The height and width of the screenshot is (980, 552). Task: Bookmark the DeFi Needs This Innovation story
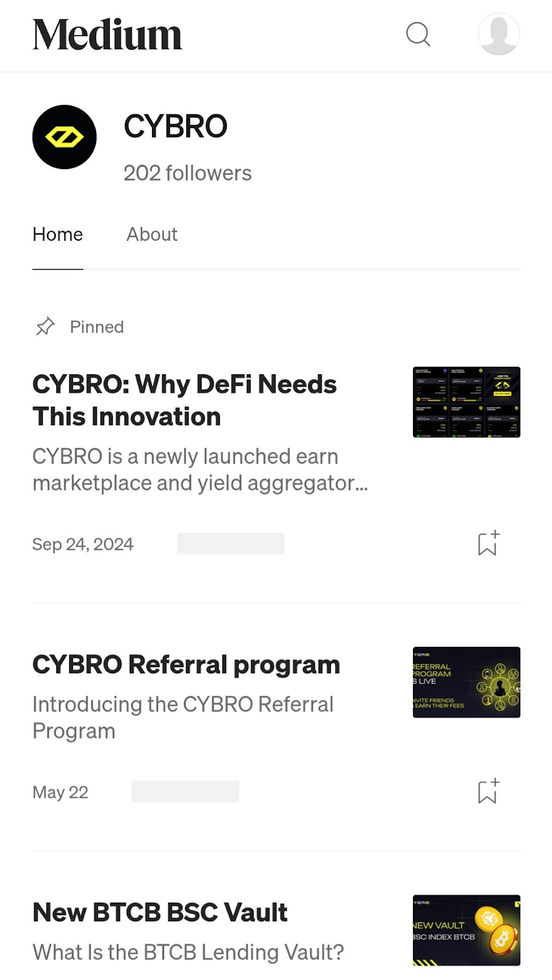coord(488,543)
